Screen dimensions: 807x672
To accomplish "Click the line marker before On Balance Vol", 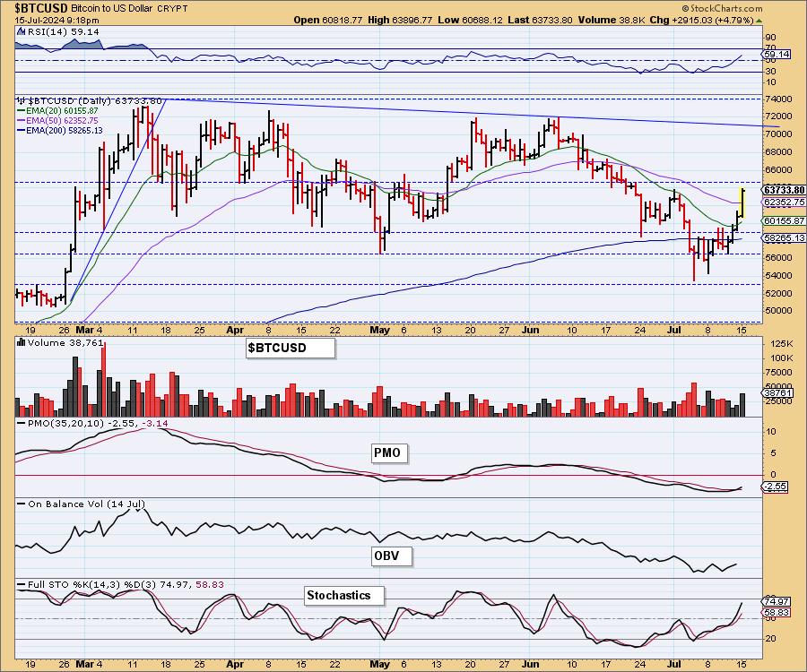I will pyautogui.click(x=22, y=504).
